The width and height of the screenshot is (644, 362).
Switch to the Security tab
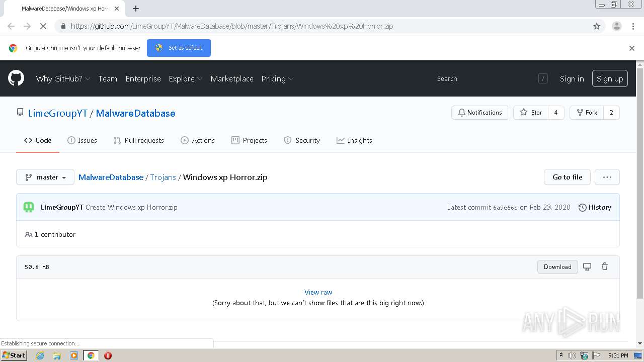[x=302, y=140]
